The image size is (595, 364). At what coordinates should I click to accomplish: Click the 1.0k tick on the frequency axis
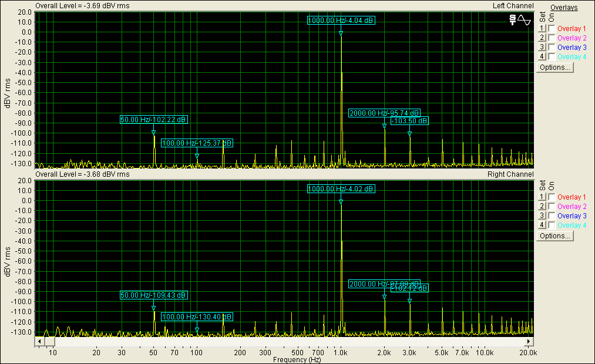pos(341,353)
